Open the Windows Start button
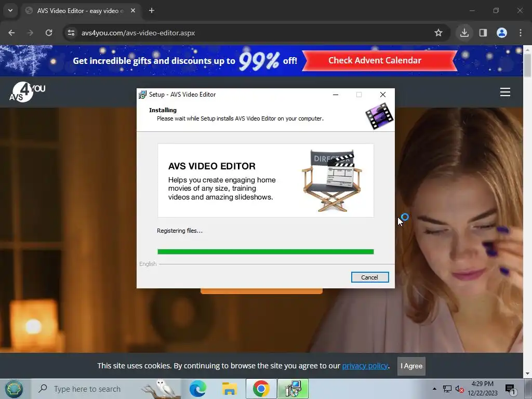 [x=14, y=389]
